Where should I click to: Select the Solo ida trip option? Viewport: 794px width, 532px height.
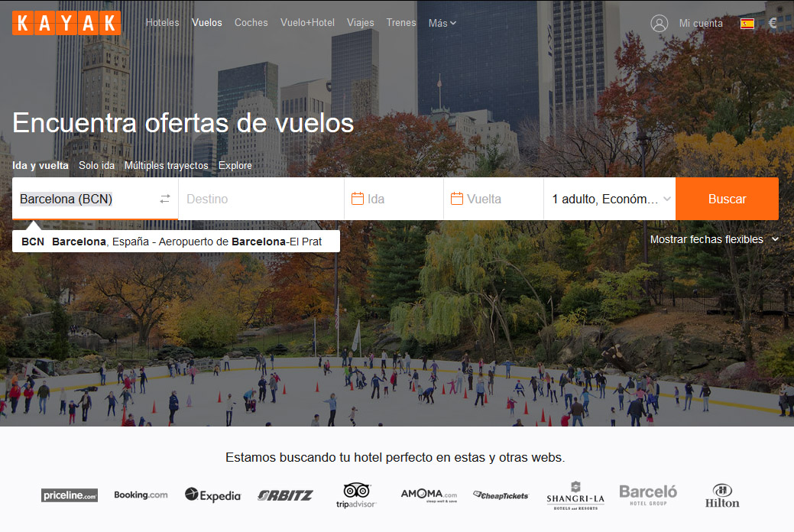96,165
